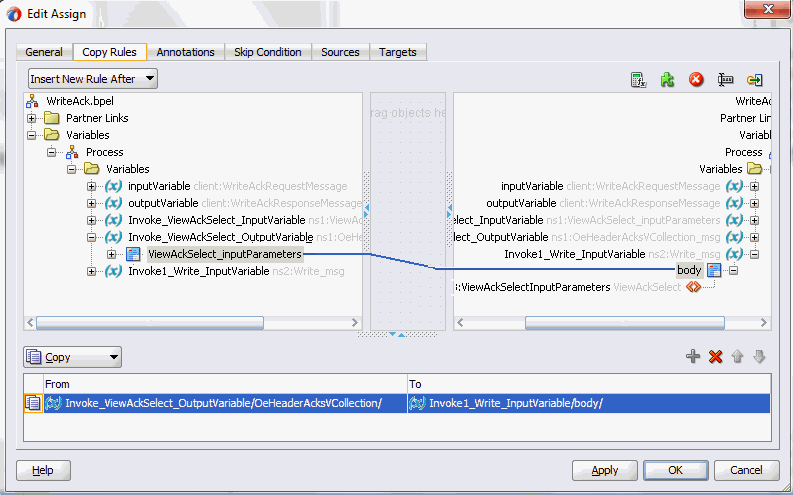Move rule up with up arrow icon
The height and width of the screenshot is (495, 793).
pyautogui.click(x=737, y=356)
